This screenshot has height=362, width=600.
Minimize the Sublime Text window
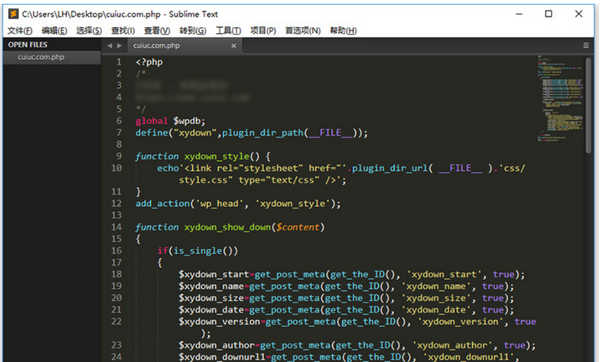(519, 14)
